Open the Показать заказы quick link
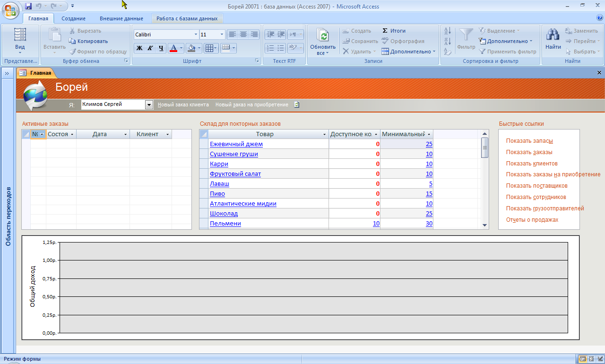 tap(529, 152)
